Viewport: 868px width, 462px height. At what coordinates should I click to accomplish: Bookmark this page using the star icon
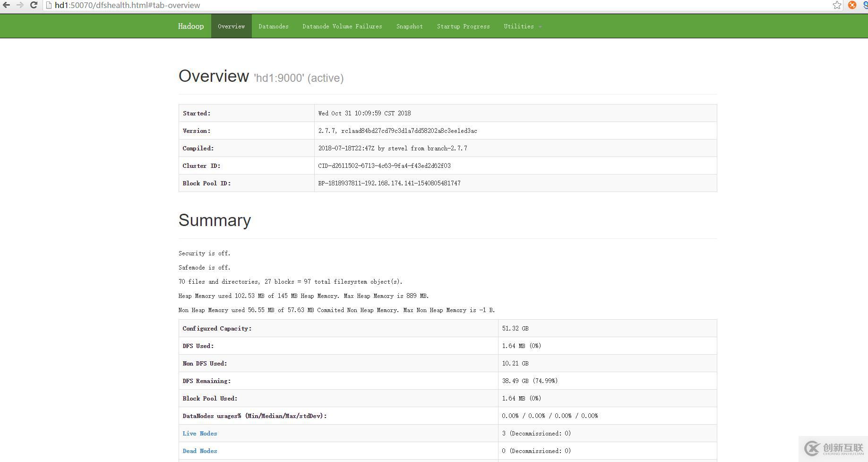pyautogui.click(x=837, y=5)
